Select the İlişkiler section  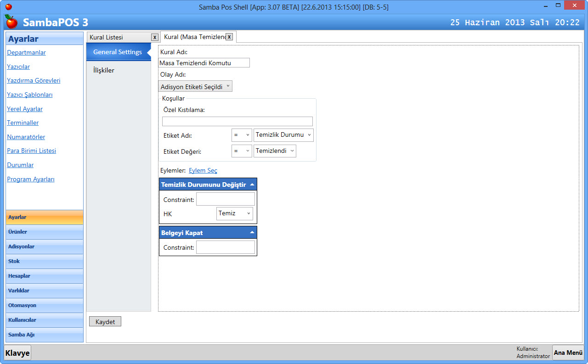tap(104, 70)
